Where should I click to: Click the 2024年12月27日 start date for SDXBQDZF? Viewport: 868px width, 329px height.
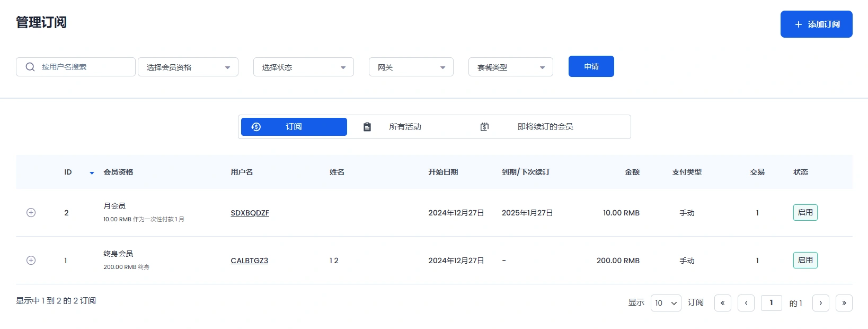coord(456,213)
